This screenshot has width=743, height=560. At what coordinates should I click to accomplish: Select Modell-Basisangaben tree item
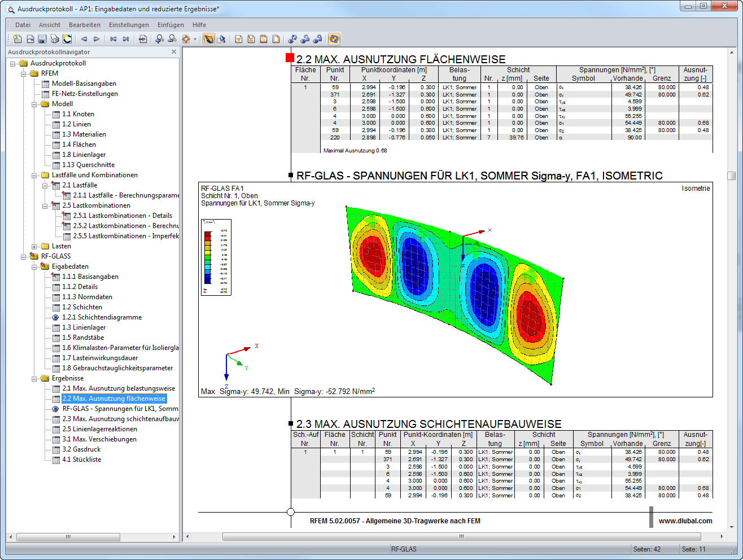coord(84,84)
